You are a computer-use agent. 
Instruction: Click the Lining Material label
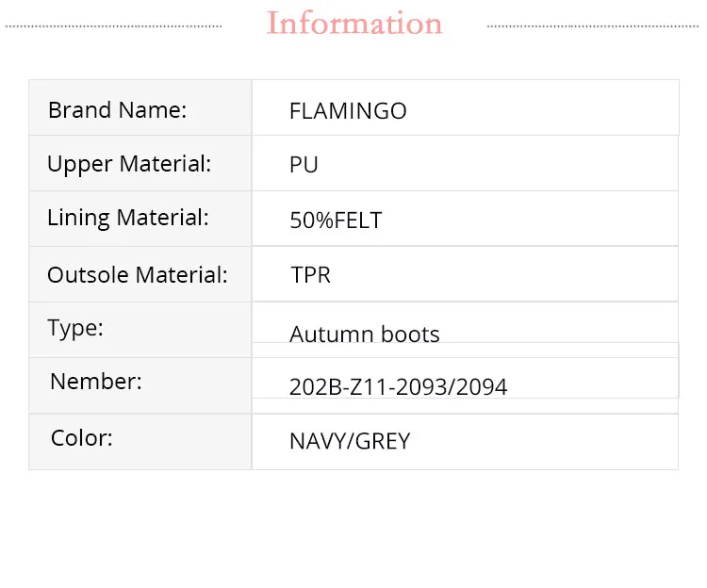coord(128,218)
